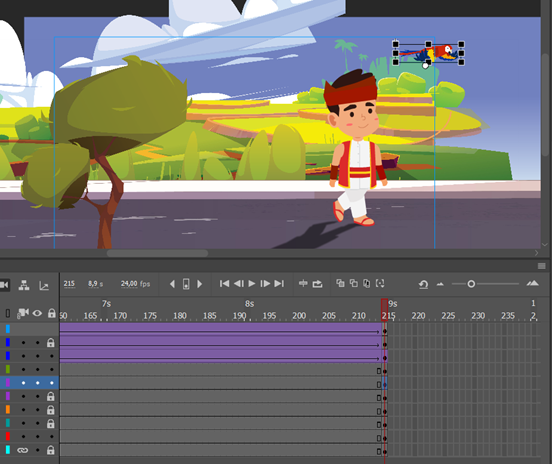
Task: Unlock the second timeline layer
Action: pos(51,343)
